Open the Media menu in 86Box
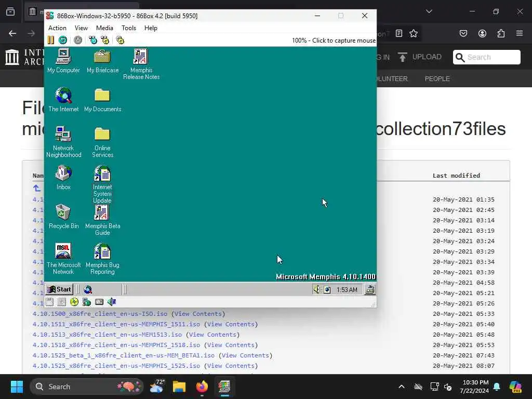Screen dimensions: 532x399 point(104,28)
